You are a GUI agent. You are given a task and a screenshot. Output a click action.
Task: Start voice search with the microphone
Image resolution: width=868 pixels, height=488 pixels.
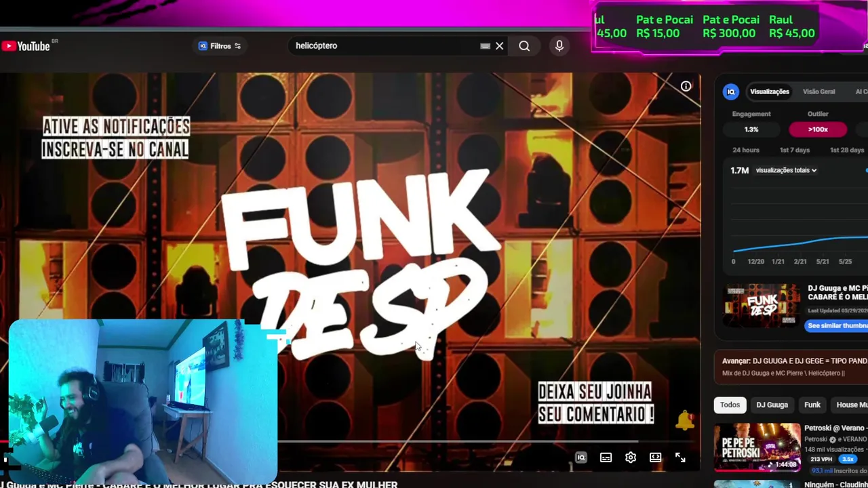[x=559, y=46]
